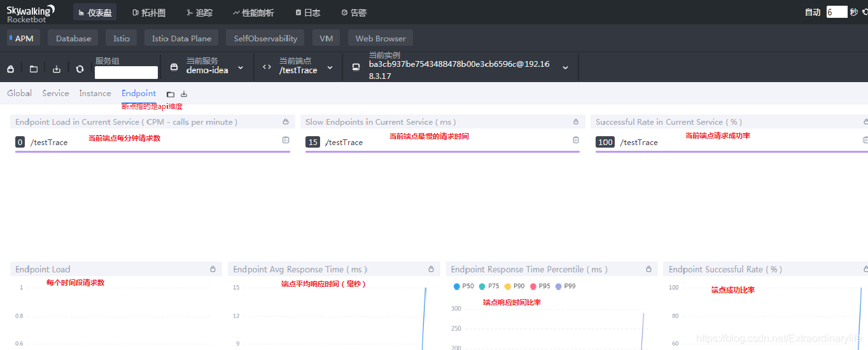Open the 告警 alarm page
The width and height of the screenshot is (868, 350).
click(354, 12)
